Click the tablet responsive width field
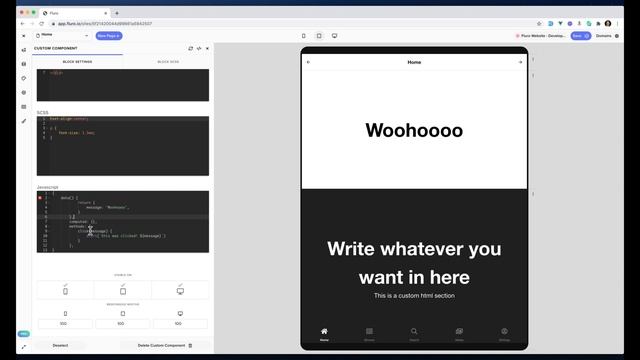Image resolution: width=640 pixels, height=360 pixels. tap(123, 324)
